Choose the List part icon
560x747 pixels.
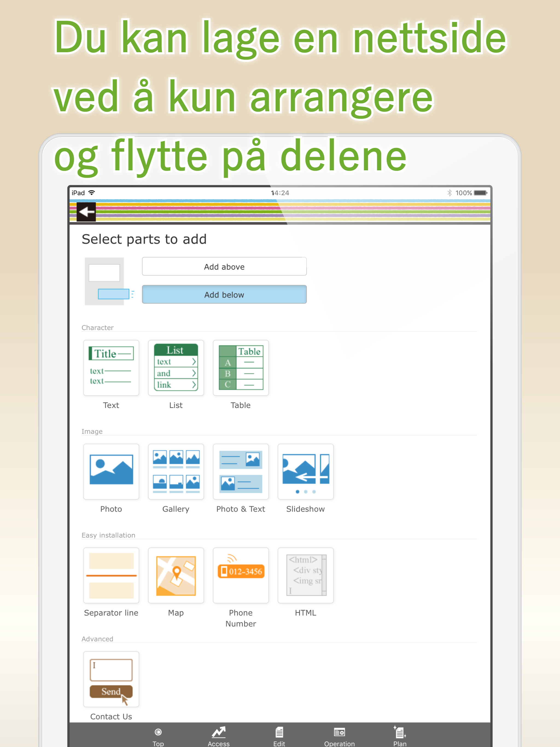(176, 368)
